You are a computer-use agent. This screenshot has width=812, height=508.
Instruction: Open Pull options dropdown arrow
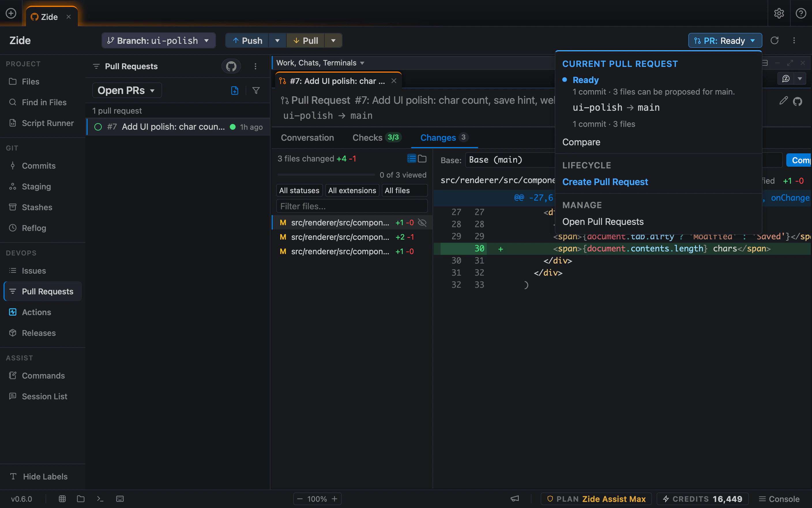(x=333, y=41)
